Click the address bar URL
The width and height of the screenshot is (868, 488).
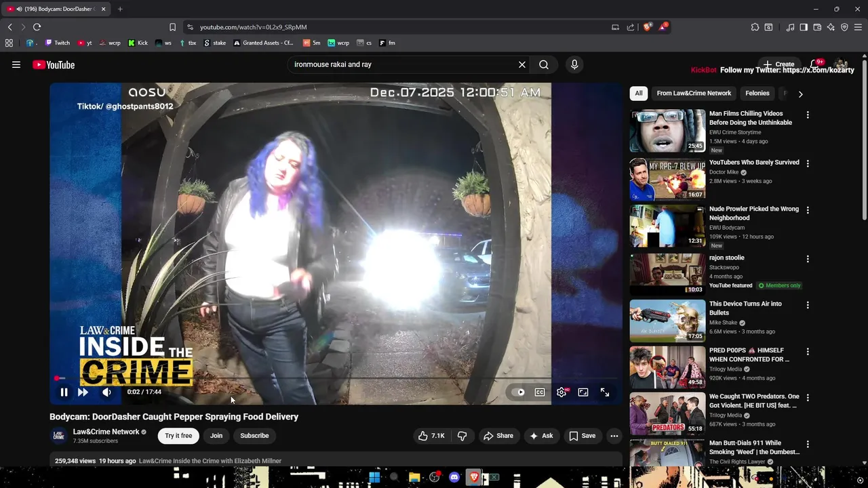[x=253, y=27]
